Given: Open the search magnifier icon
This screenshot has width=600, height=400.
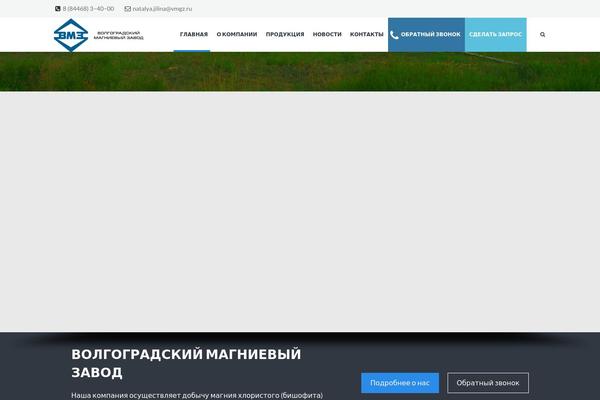Looking at the screenshot, I should (542, 34).
